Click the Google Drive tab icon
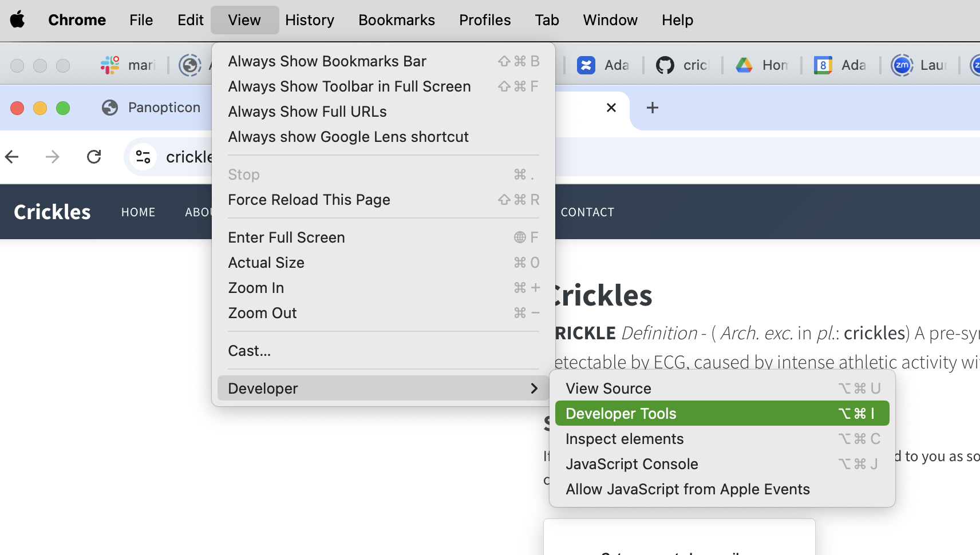 pyautogui.click(x=744, y=65)
